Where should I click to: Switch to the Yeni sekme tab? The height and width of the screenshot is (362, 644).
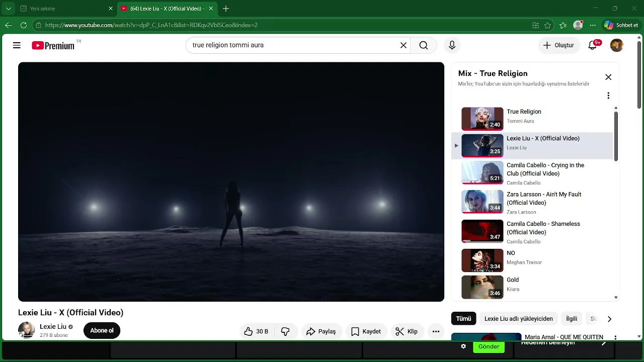[65, 9]
